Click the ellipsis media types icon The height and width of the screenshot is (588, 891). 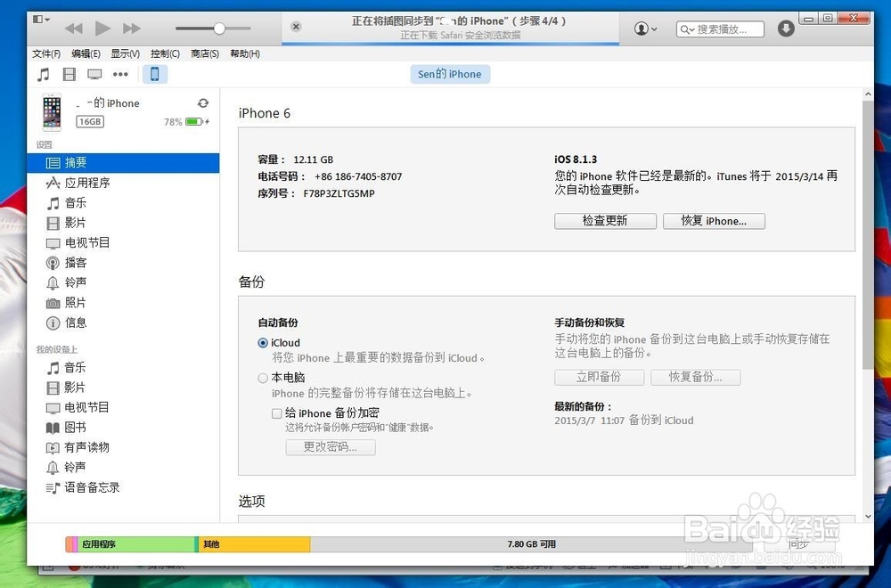(x=121, y=74)
